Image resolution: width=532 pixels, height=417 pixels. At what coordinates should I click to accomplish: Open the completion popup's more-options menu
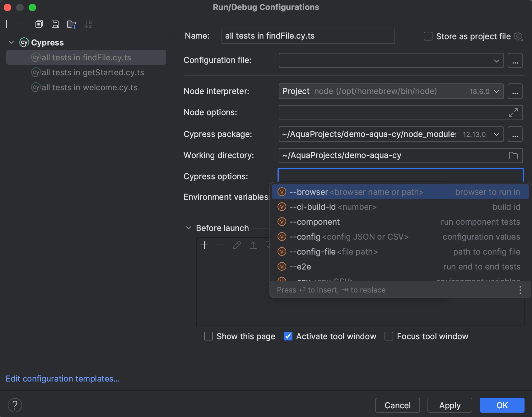click(520, 290)
